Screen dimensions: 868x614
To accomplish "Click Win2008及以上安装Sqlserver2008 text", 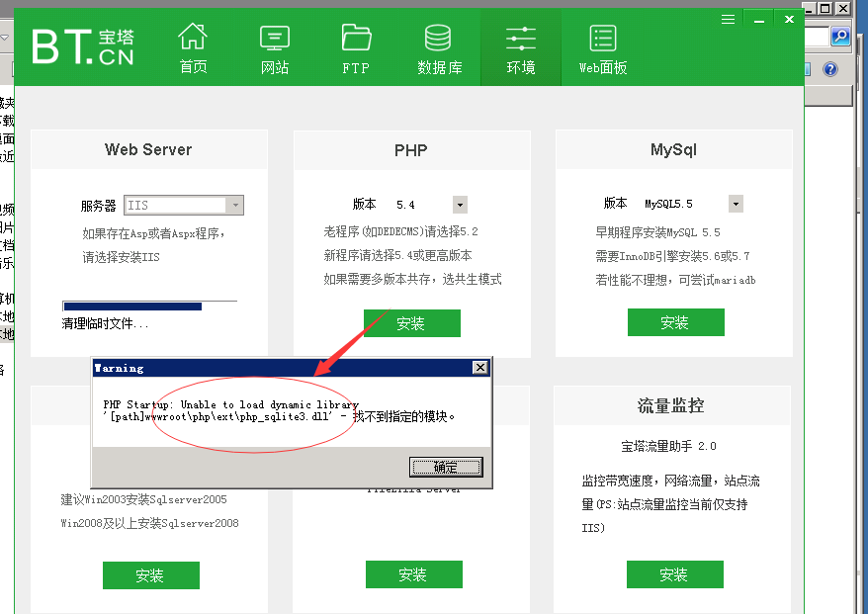I will click(x=149, y=523).
